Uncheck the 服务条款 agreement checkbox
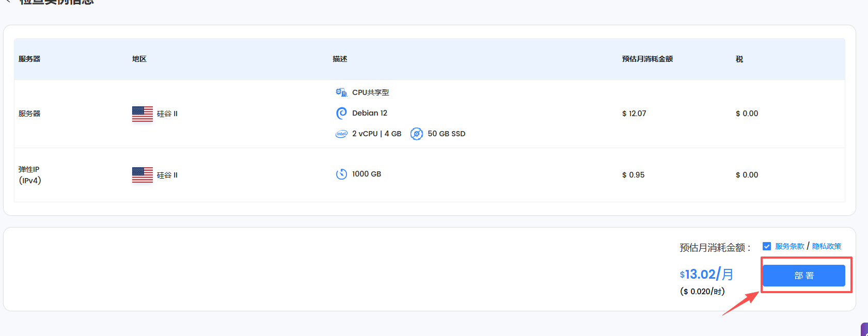The width and height of the screenshot is (868, 336). (767, 246)
